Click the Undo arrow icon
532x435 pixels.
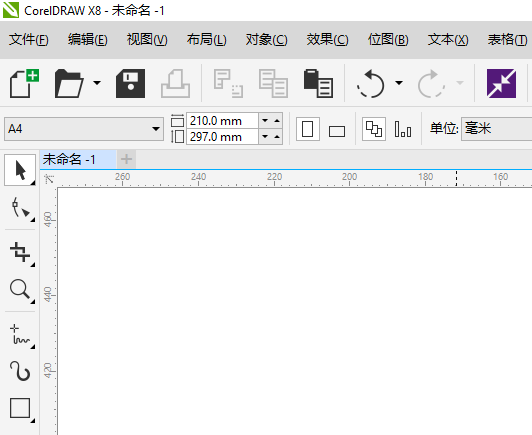pyautogui.click(x=371, y=83)
